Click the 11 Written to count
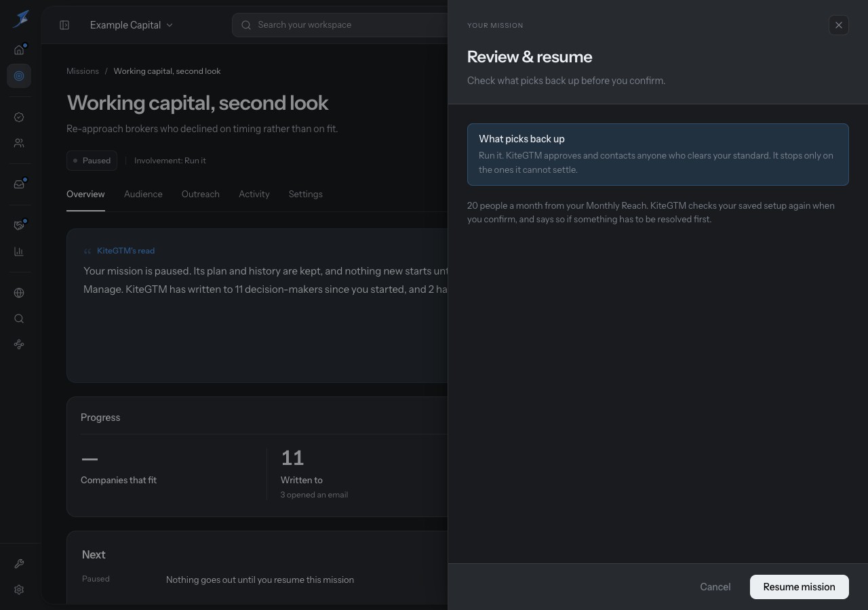868x610 pixels. (292, 458)
